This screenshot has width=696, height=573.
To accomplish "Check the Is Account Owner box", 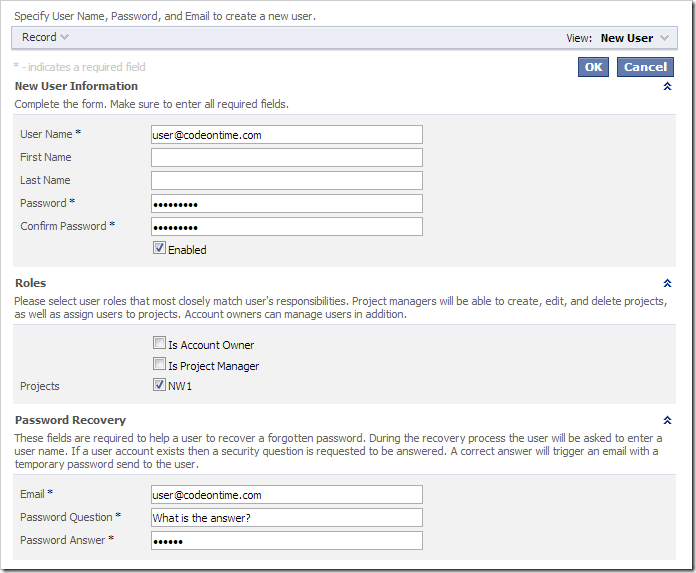I will [x=159, y=343].
